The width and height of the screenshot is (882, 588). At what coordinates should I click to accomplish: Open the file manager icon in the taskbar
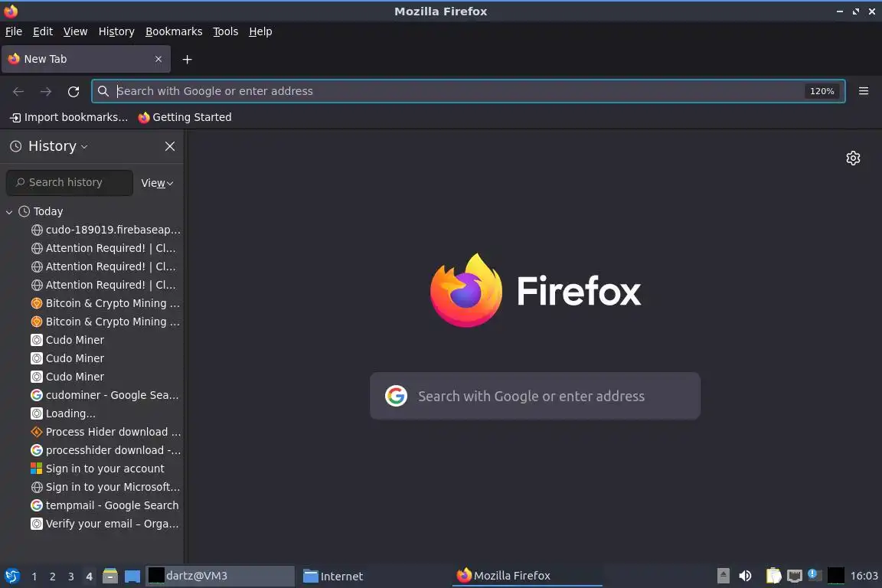[110, 576]
